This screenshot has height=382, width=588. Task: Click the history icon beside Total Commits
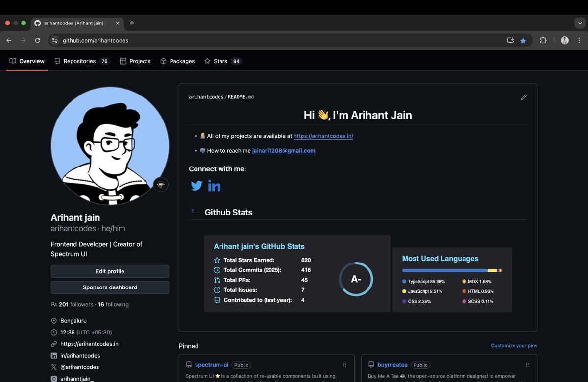217,270
